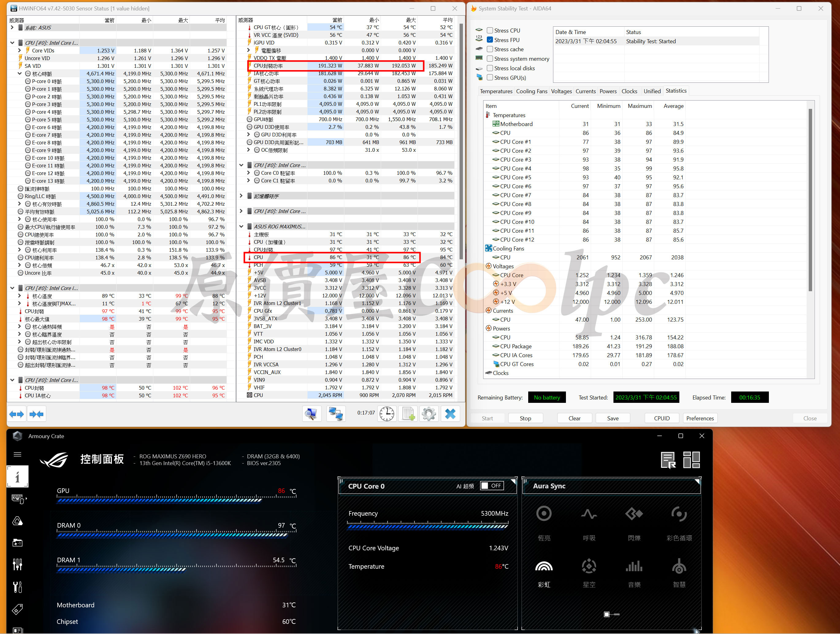Collapse ASUS ROG MAXIMUS sensor group

[241, 226]
